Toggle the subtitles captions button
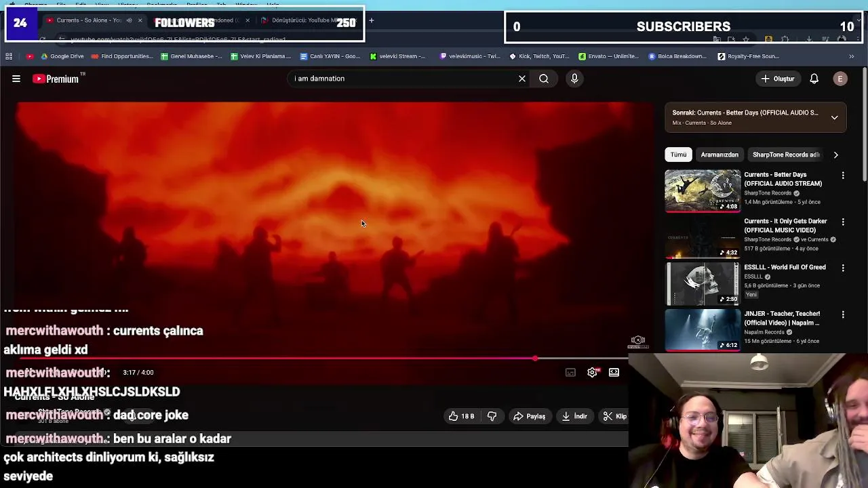Screen dimensions: 868x488 pyautogui.click(x=570, y=372)
